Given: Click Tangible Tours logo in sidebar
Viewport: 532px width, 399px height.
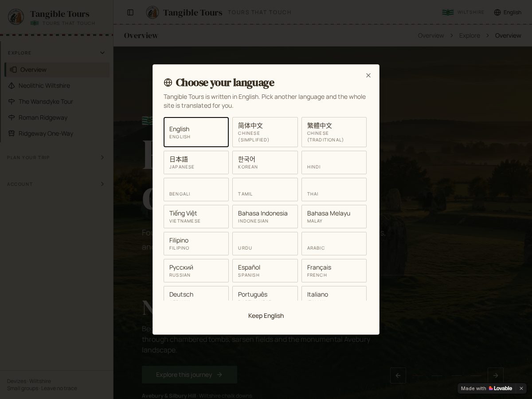Looking at the screenshot, I should tap(16, 17).
